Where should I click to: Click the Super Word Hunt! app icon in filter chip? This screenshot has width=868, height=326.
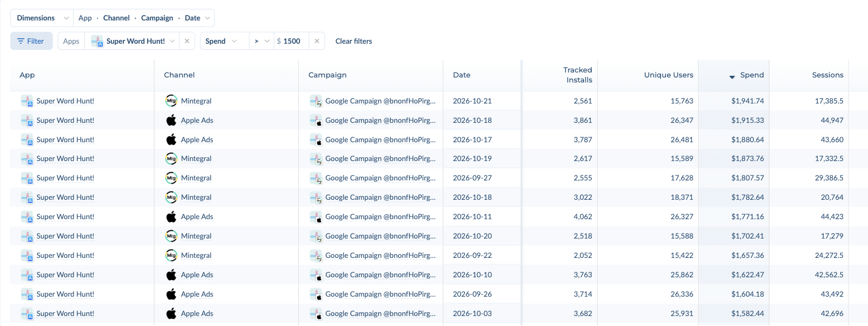(x=97, y=41)
